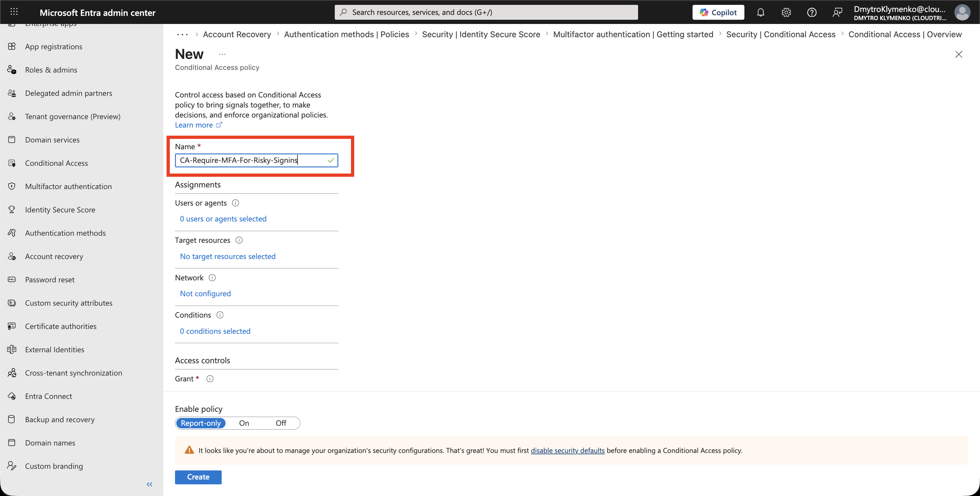Click the Domain names sidebar icon

click(x=12, y=443)
